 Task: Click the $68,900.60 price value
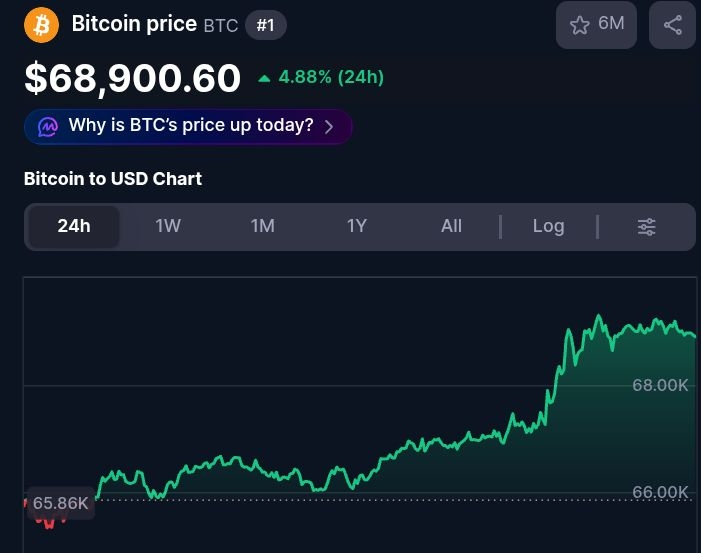click(x=133, y=79)
